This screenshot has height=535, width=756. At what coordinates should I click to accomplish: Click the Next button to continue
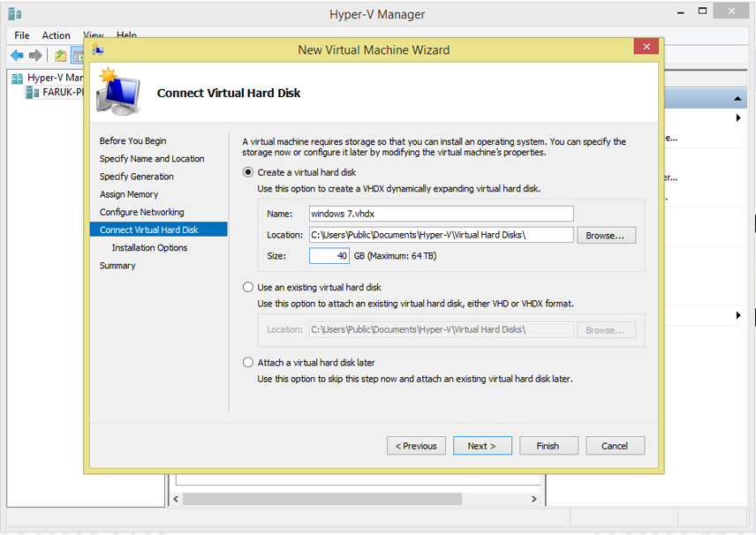[x=482, y=446]
